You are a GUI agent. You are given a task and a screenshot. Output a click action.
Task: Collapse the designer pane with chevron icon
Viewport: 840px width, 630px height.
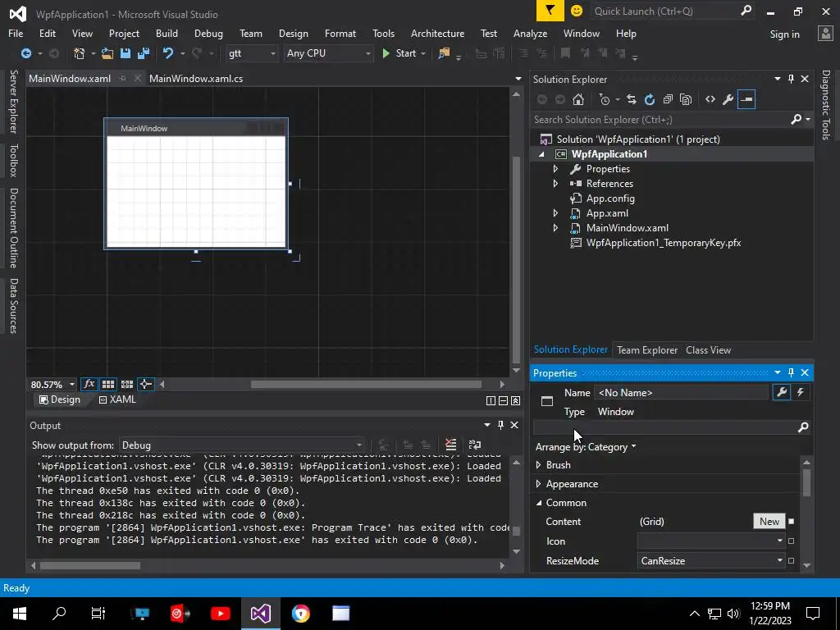515,400
